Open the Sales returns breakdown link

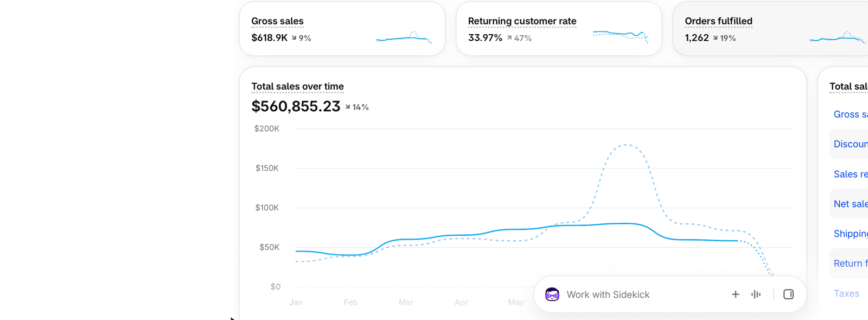[851, 174]
